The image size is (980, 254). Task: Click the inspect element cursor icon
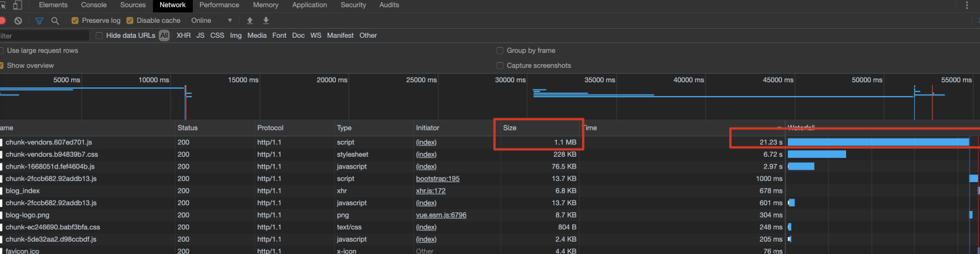pyautogui.click(x=3, y=5)
